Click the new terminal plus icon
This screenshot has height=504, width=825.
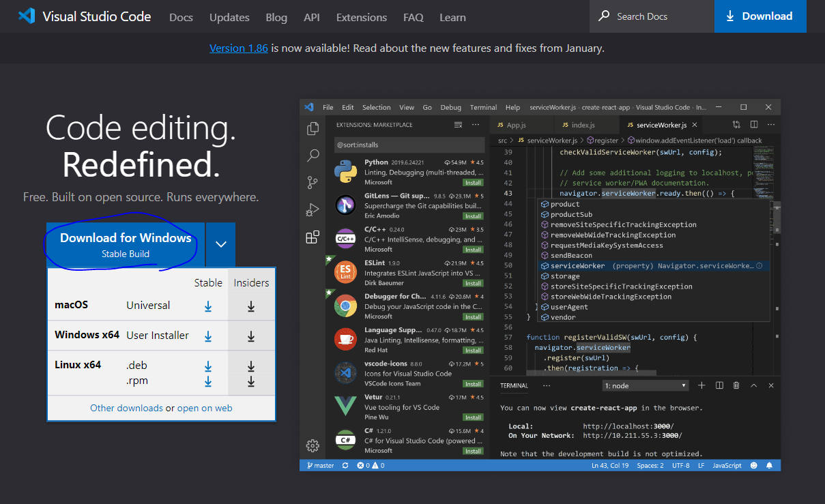pos(701,385)
